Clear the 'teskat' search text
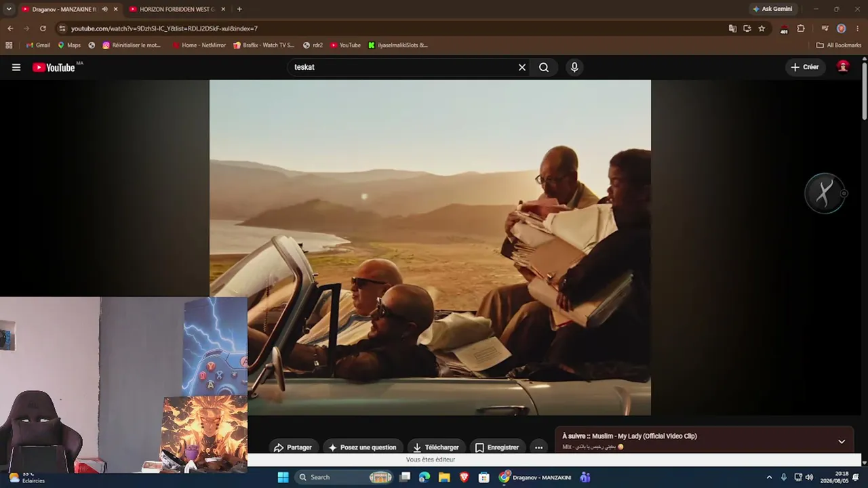The image size is (868, 488). (522, 67)
